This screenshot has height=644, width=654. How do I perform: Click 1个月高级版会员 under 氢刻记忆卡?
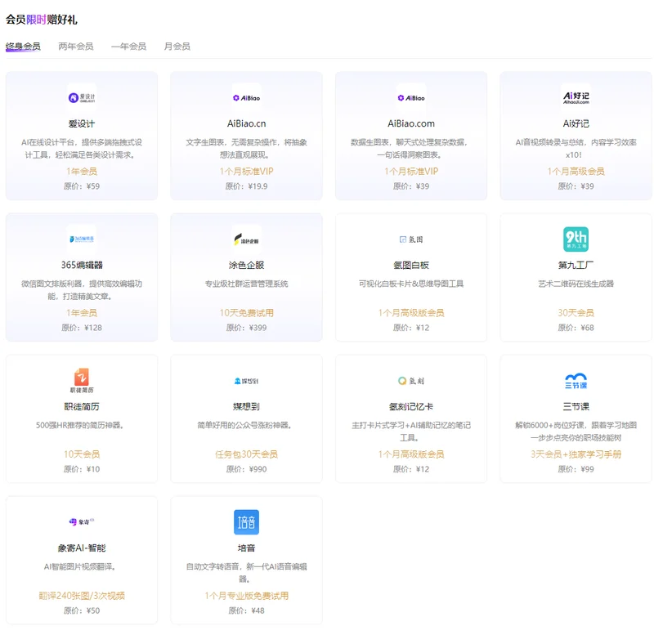click(411, 454)
